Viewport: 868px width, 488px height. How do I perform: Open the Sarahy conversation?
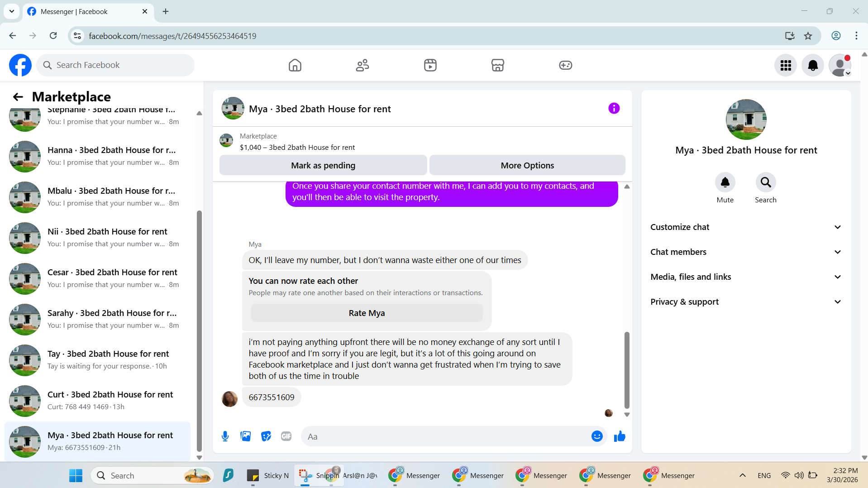tap(97, 320)
